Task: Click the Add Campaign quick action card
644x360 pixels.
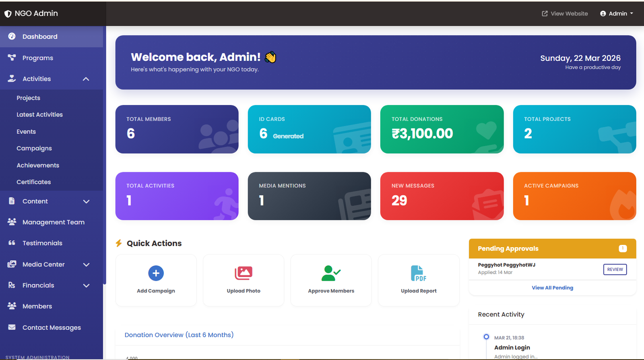Action: [156, 280]
